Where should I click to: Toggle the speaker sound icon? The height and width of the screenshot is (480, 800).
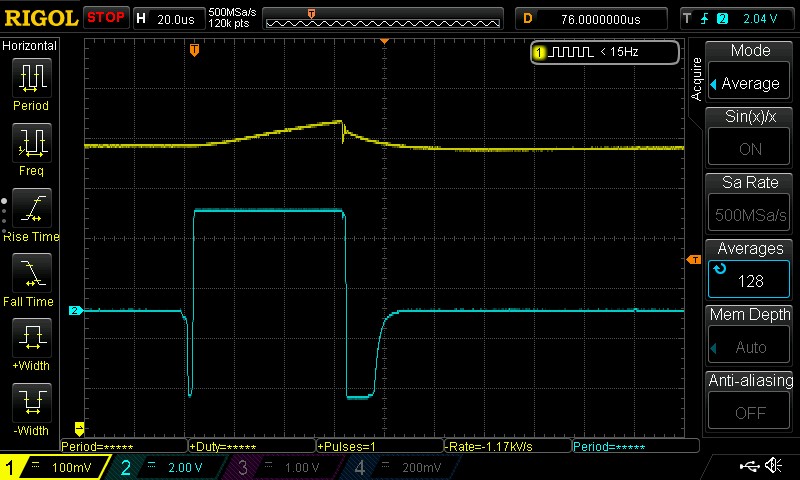(773, 467)
